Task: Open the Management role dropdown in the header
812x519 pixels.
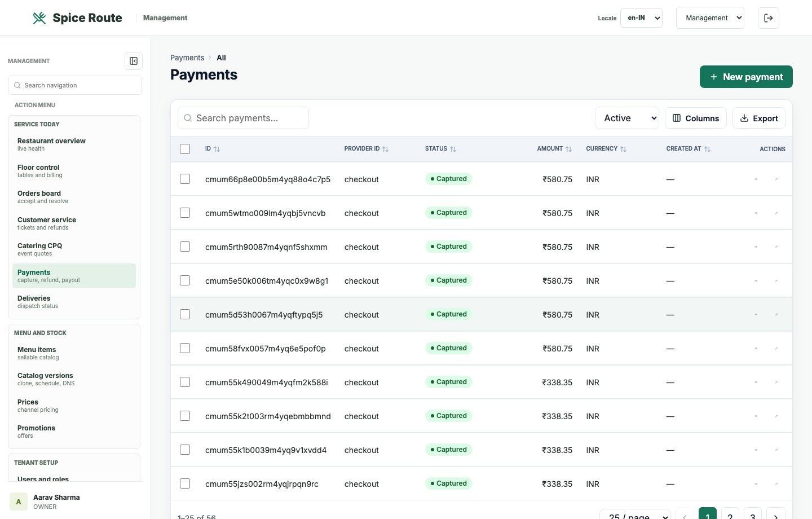Action: point(710,18)
